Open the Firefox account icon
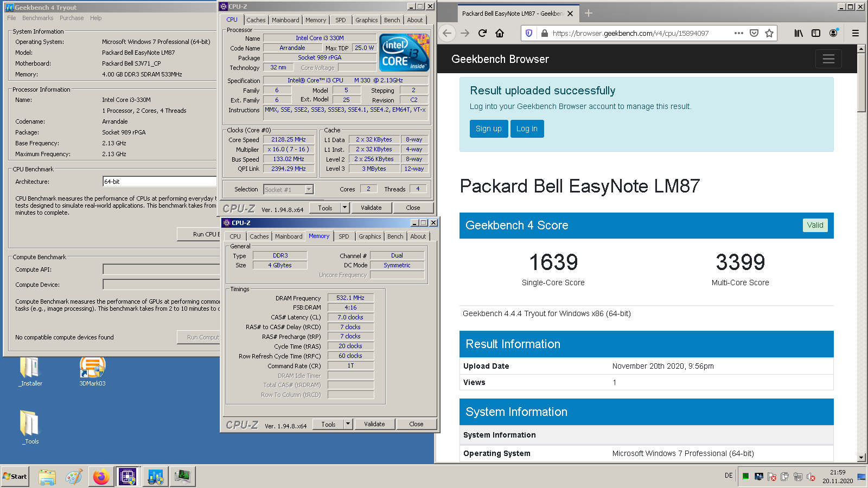Image resolution: width=868 pixels, height=488 pixels. point(834,33)
